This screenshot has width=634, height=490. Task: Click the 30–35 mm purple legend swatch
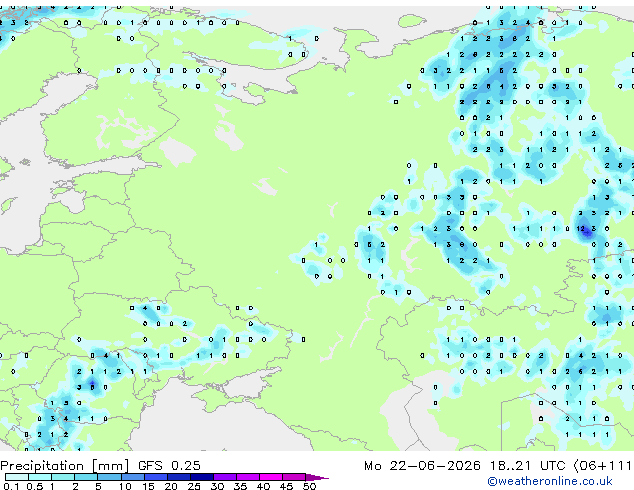225,477
